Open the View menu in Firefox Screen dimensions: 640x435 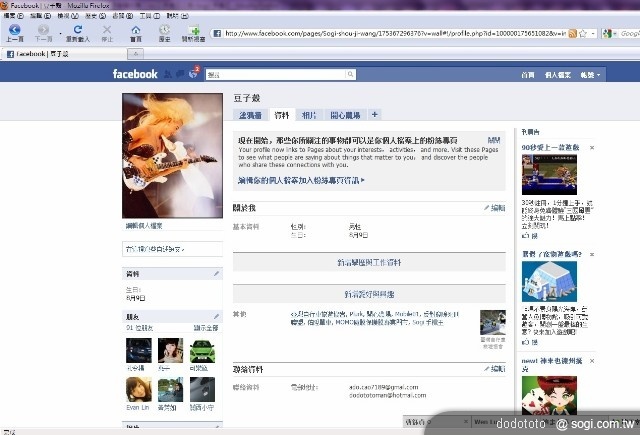pyautogui.click(x=68, y=16)
